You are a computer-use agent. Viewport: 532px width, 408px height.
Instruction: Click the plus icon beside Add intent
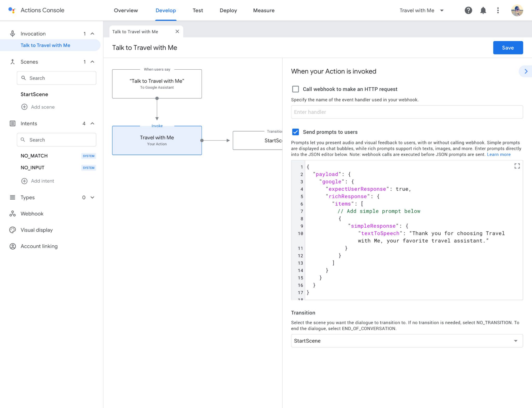pyautogui.click(x=24, y=181)
